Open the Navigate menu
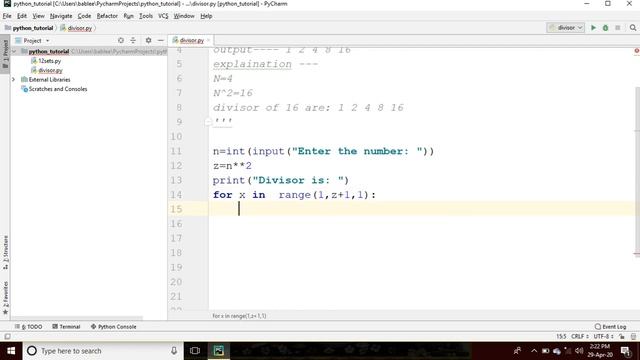This screenshot has height=360, width=640. tap(61, 16)
